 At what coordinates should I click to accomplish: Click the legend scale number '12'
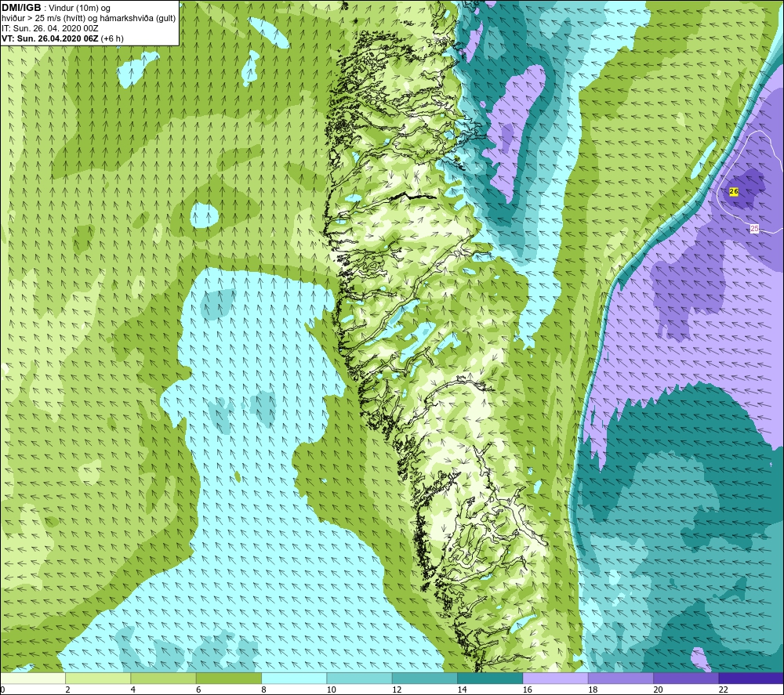(x=397, y=690)
